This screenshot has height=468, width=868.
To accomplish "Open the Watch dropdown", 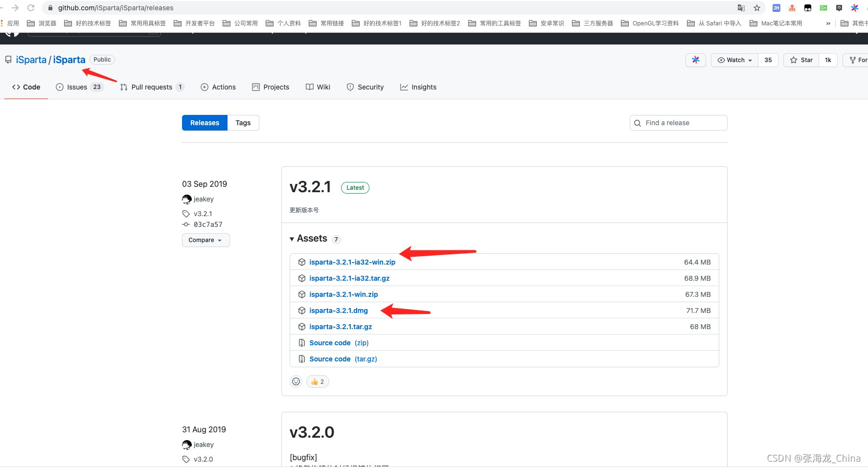I will click(x=734, y=60).
